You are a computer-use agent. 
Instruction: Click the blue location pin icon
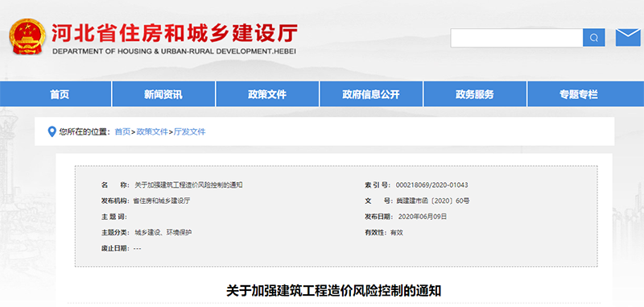click(x=52, y=132)
